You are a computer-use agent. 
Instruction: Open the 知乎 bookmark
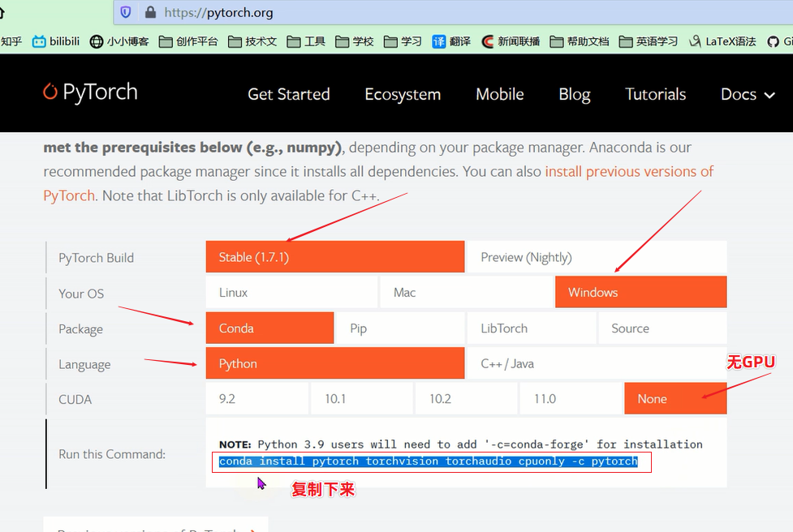(11, 41)
